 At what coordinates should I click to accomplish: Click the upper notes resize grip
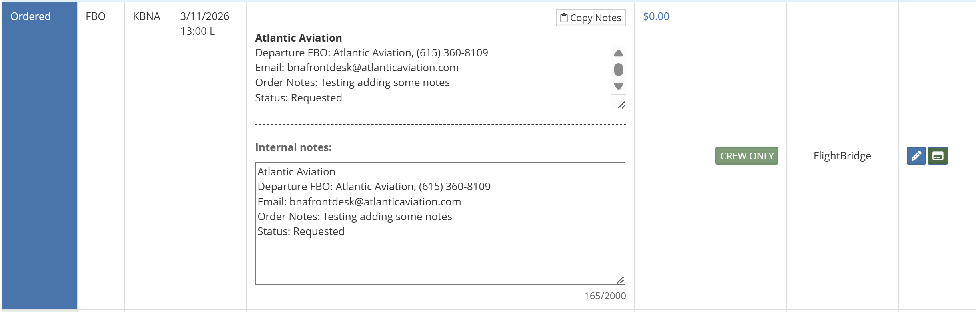pos(621,105)
